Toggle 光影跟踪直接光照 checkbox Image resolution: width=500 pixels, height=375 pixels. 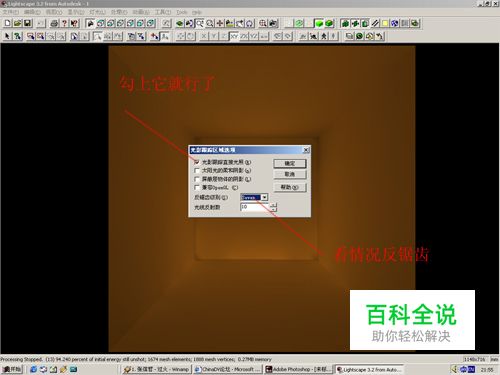tap(197, 162)
